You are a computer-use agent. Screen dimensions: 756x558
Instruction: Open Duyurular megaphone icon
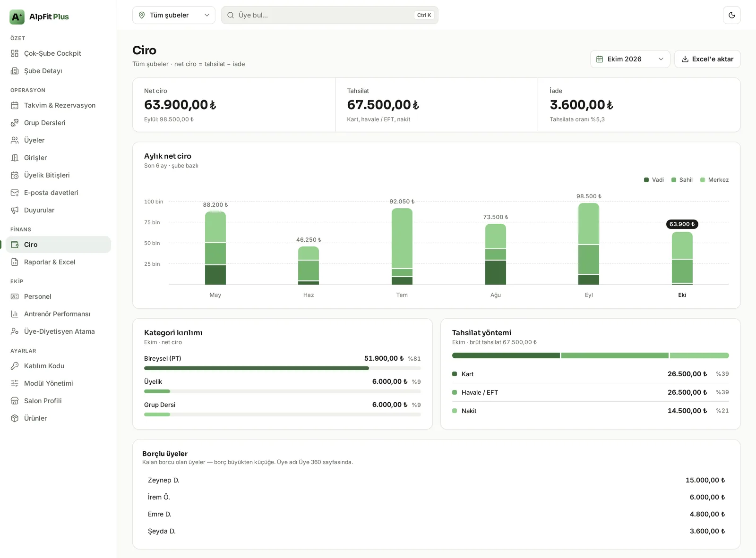coord(15,210)
